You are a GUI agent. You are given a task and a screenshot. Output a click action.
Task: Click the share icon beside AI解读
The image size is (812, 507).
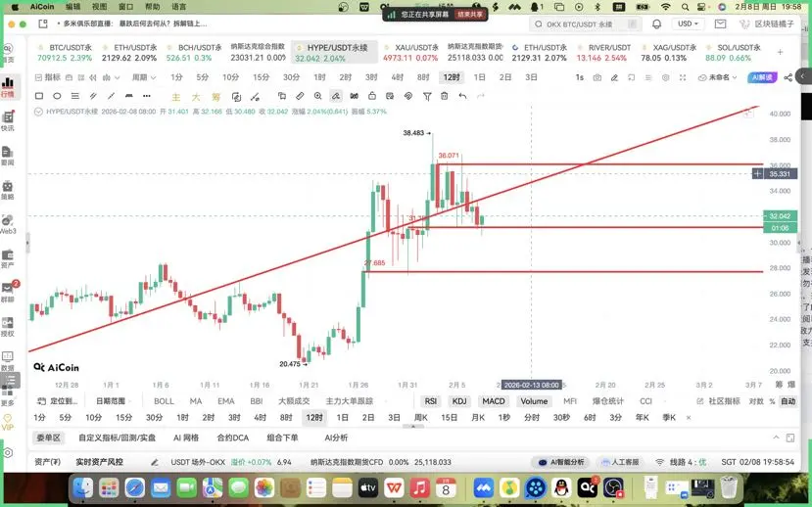[788, 77]
